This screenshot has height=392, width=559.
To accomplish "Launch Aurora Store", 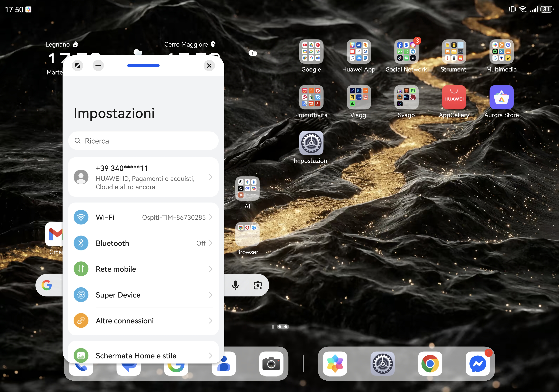I will [x=501, y=97].
